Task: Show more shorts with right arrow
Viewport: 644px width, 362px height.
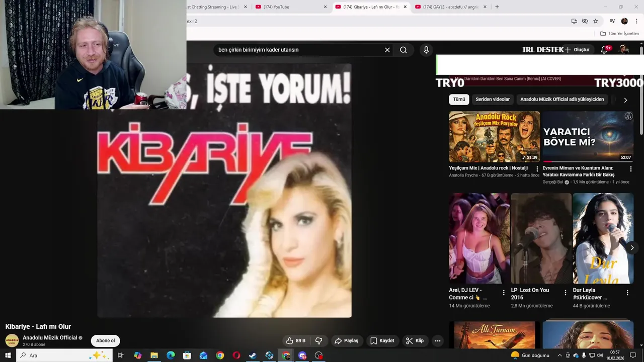Action: coord(632,247)
